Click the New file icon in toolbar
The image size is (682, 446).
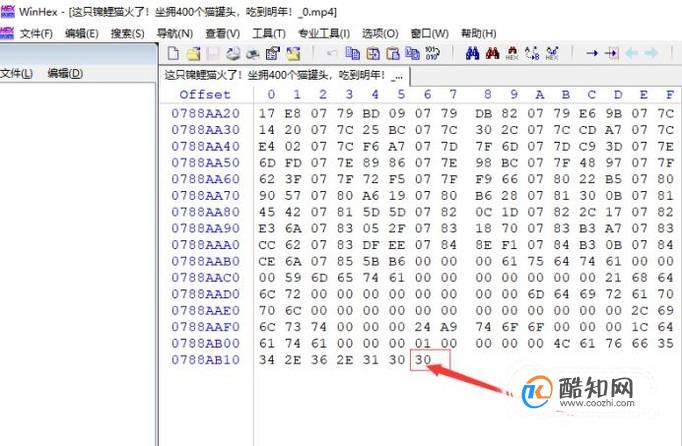173,54
